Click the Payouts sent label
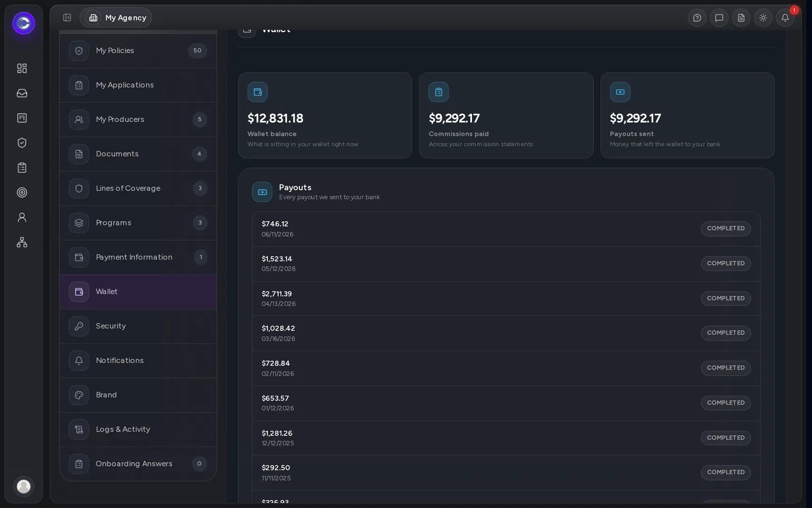 pyautogui.click(x=632, y=134)
